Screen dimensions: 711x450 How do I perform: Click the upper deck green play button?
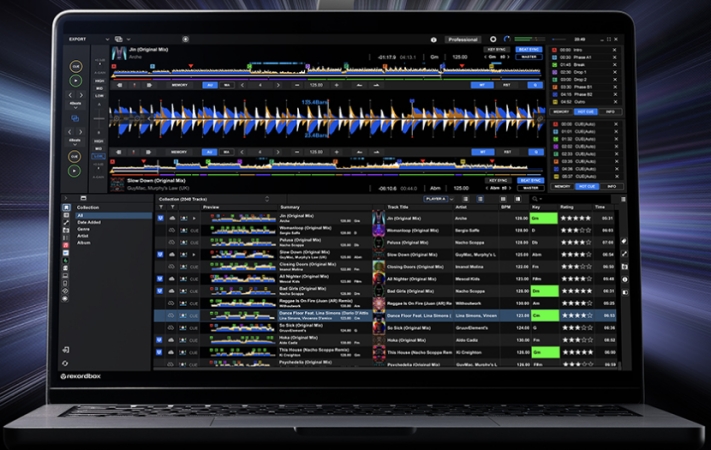coord(76,81)
